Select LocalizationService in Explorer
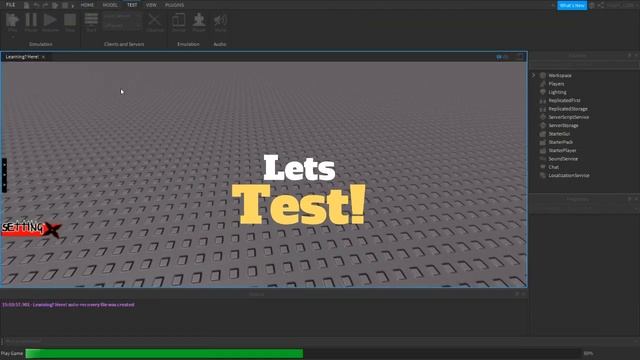The height and width of the screenshot is (360, 640). 569,176
